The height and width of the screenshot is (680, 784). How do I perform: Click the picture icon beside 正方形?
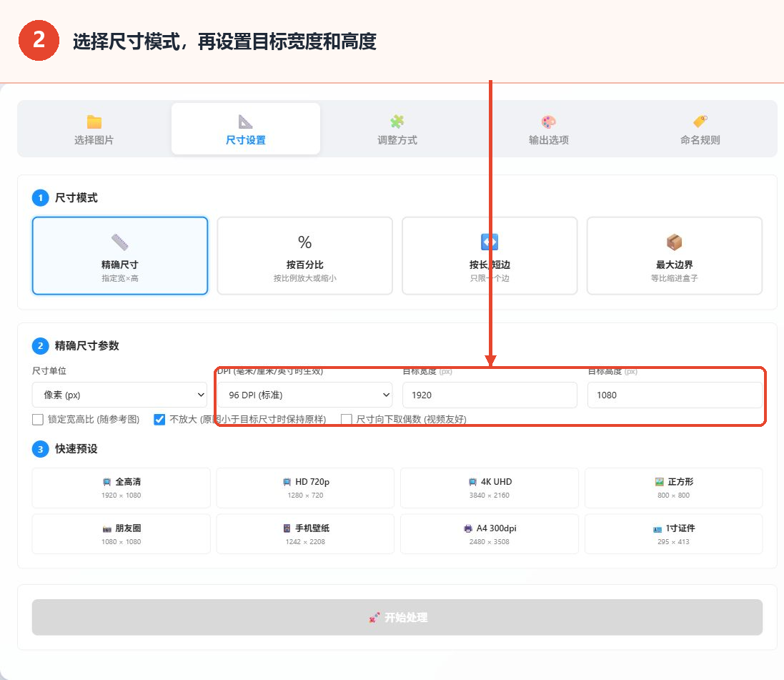tap(660, 482)
